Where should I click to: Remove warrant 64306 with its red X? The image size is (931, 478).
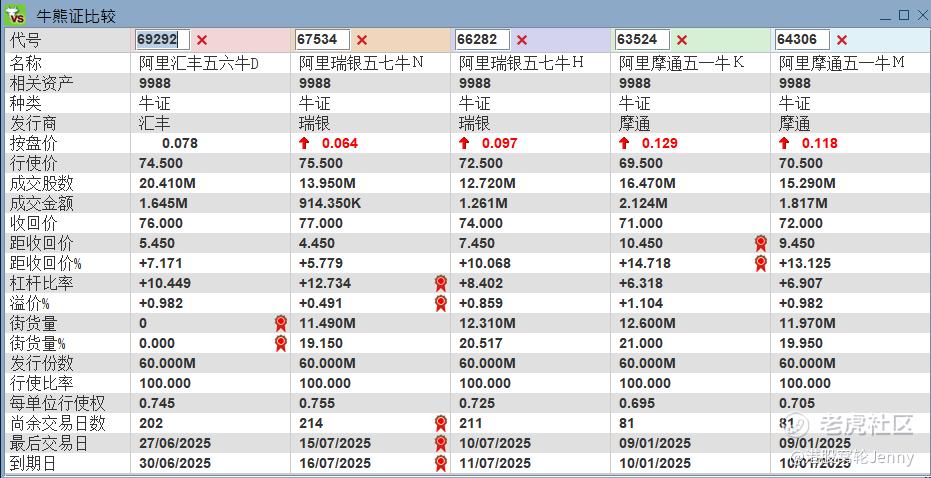point(841,40)
